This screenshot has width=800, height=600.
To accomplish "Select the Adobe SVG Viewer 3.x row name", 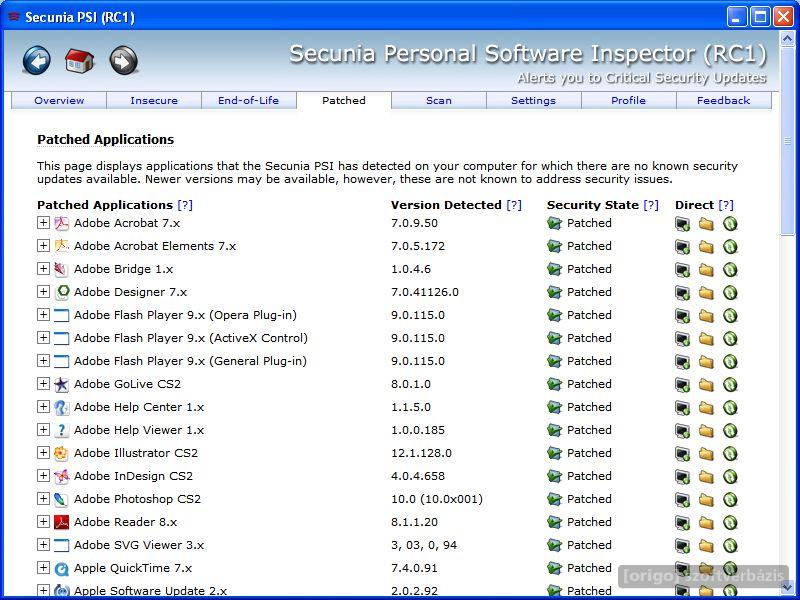I will click(139, 545).
